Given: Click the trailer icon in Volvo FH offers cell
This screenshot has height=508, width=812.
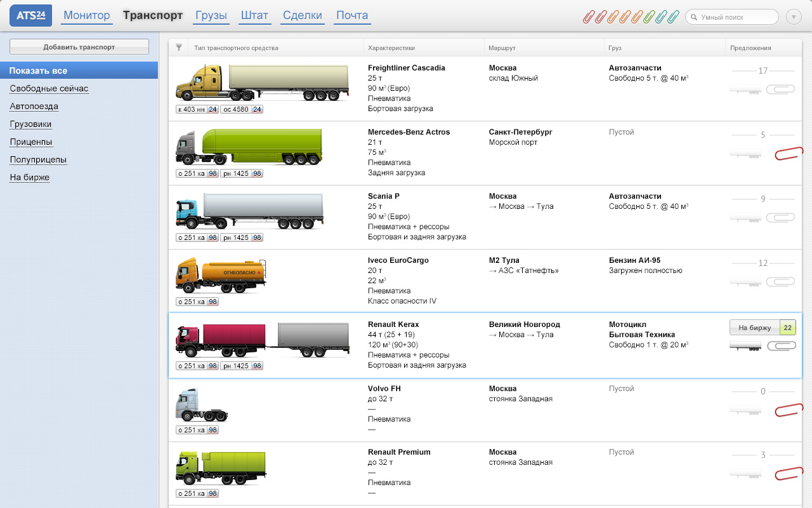Looking at the screenshot, I should (x=745, y=411).
